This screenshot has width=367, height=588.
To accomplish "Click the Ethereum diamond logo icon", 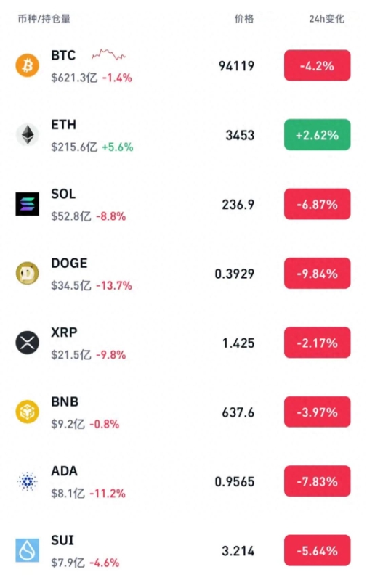I will 27,134.
